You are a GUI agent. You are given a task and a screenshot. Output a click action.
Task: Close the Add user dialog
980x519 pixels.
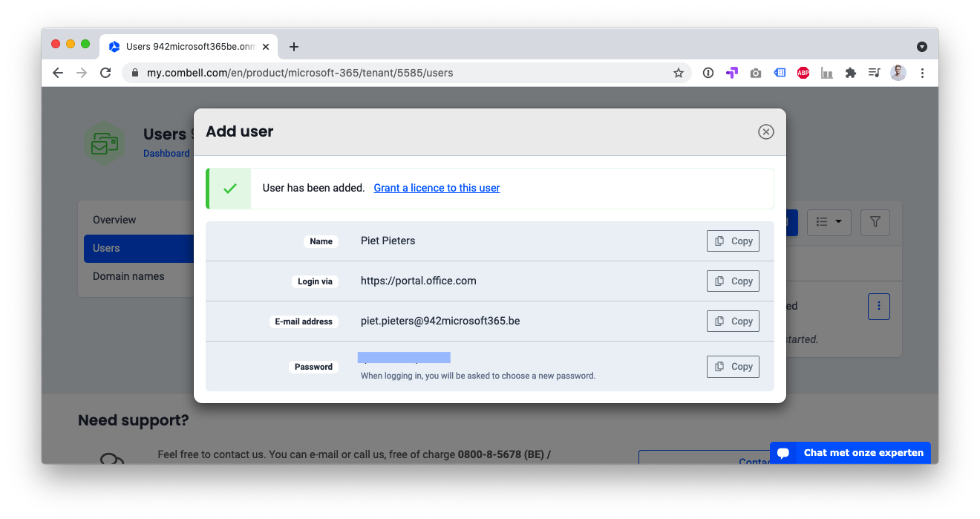click(x=765, y=132)
